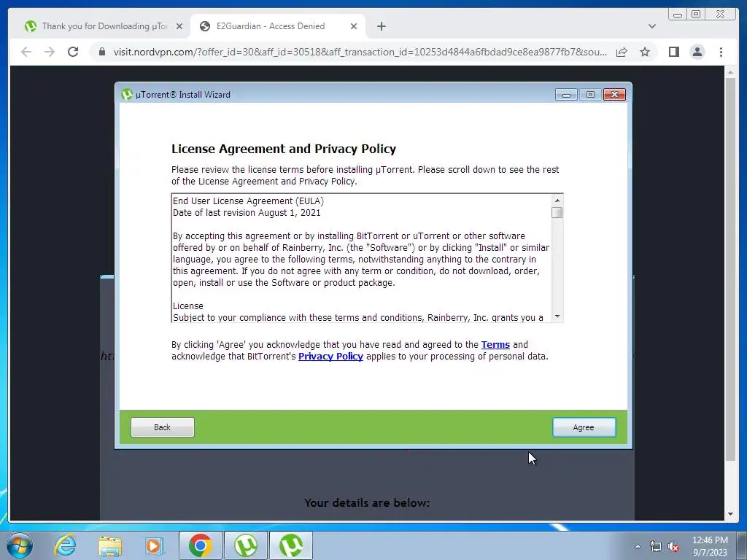Open Chrome three-dot menu

point(721,52)
